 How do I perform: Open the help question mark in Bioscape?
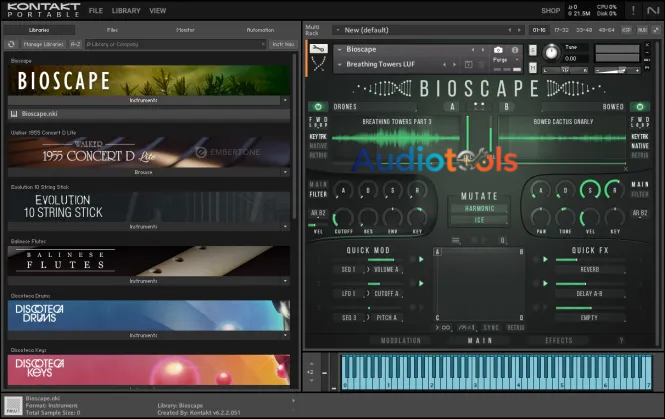(621, 341)
